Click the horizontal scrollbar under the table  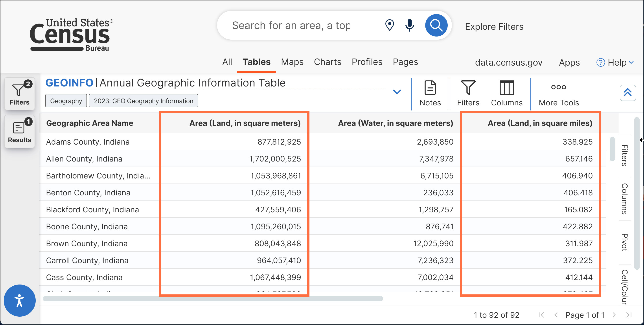point(212,299)
